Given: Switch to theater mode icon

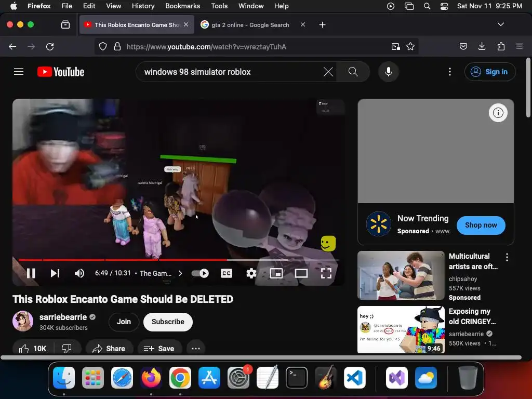Looking at the screenshot, I should (x=301, y=273).
